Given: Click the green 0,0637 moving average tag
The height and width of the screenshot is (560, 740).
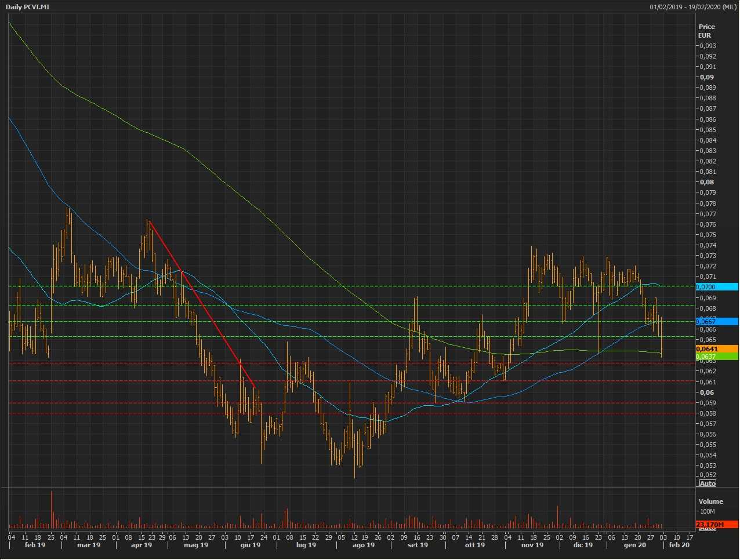Looking at the screenshot, I should 716,357.
